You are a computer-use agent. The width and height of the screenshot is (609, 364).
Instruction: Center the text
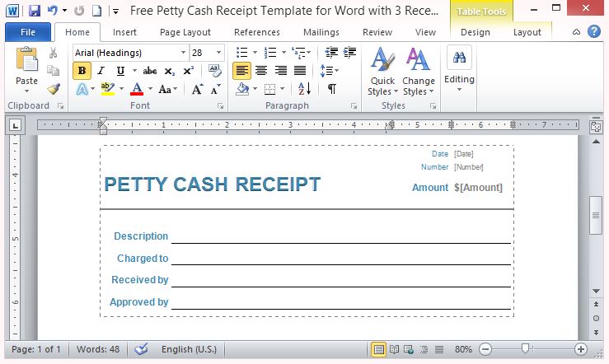coord(261,71)
